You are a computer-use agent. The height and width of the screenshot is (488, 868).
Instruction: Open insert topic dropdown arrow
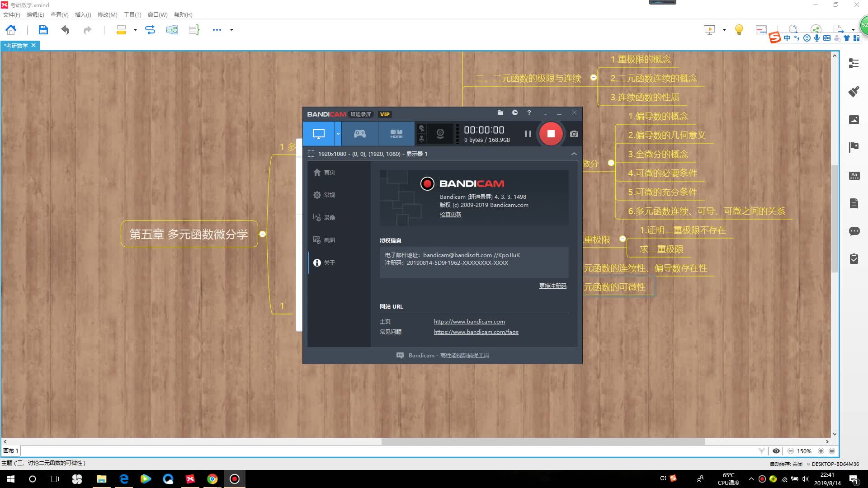pos(135,30)
